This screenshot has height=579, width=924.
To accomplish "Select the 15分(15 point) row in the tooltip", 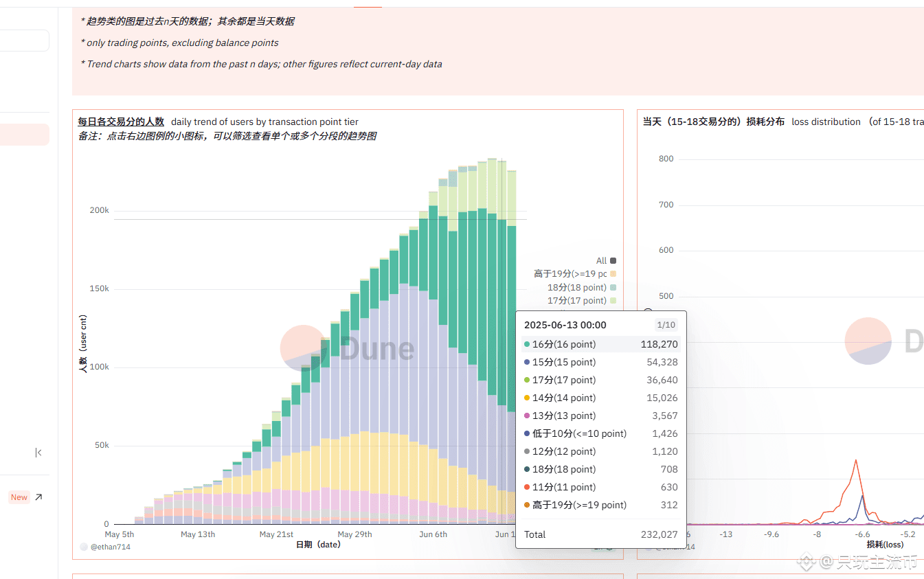I will coord(600,362).
